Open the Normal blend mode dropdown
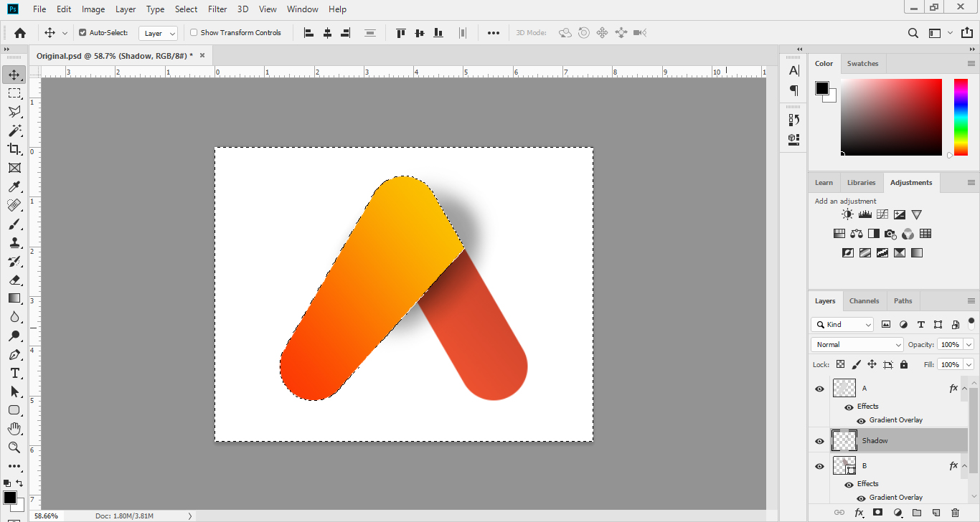Image resolution: width=980 pixels, height=522 pixels. pyautogui.click(x=857, y=344)
